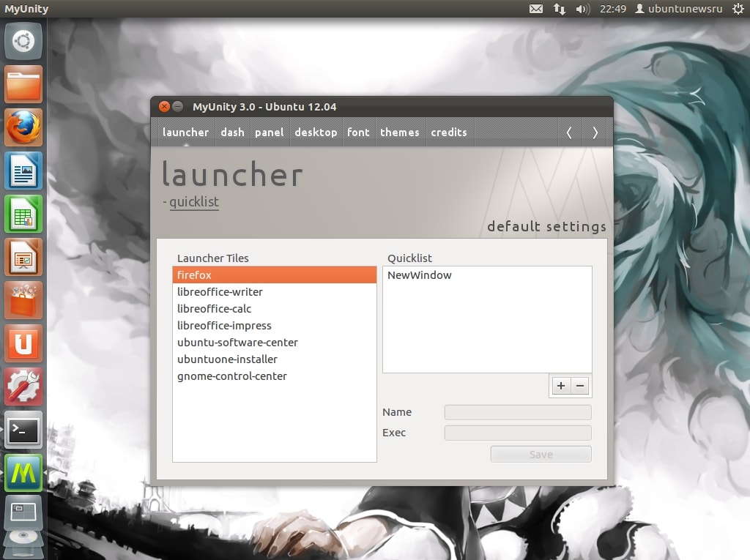
Task: Open the Workspace Switcher dock icon
Action: [23, 512]
